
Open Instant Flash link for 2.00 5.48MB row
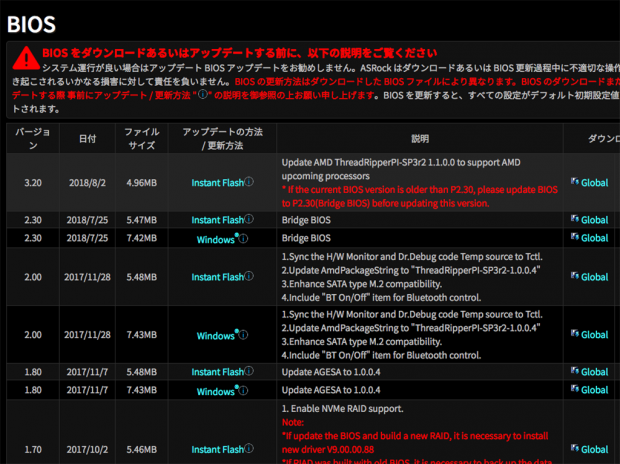coord(217,277)
